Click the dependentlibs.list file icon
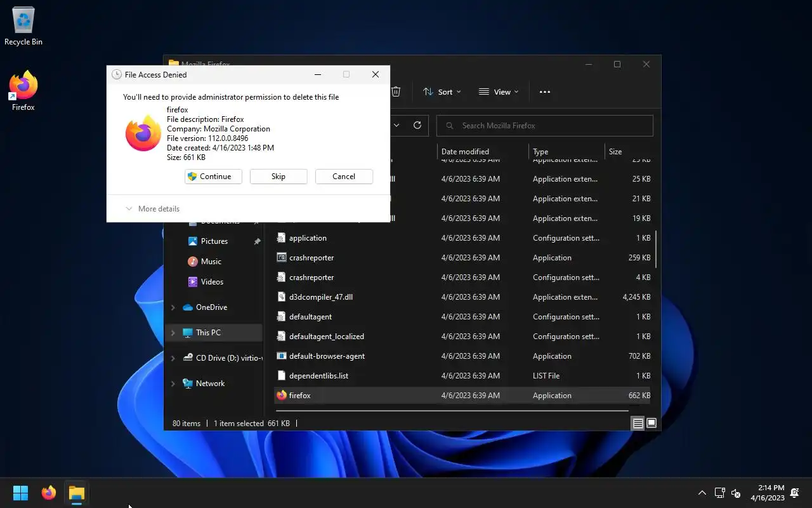Screen dimensions: 812x508 (x=282, y=375)
